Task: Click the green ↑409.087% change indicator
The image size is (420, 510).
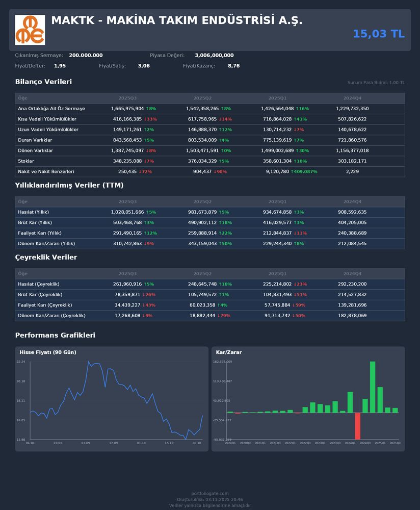Action: coord(304,171)
